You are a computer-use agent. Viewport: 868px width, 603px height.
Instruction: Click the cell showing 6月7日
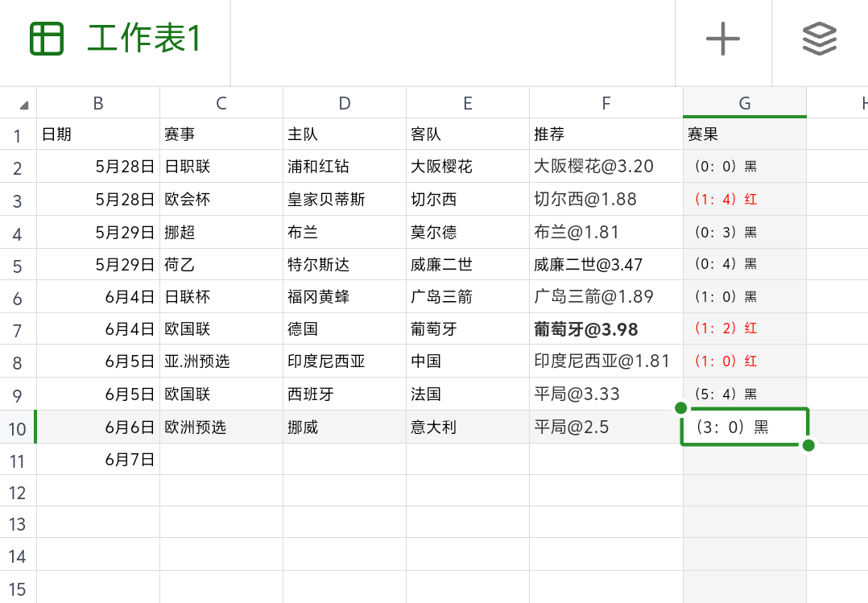(98, 460)
